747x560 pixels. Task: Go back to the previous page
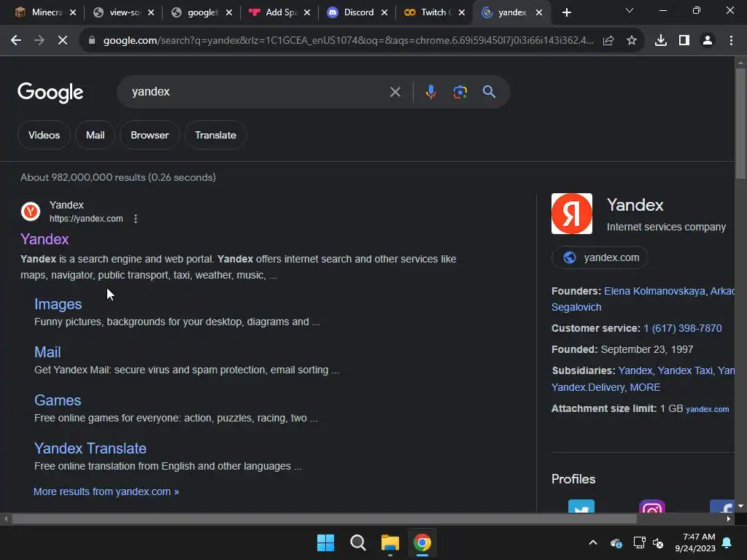[16, 41]
